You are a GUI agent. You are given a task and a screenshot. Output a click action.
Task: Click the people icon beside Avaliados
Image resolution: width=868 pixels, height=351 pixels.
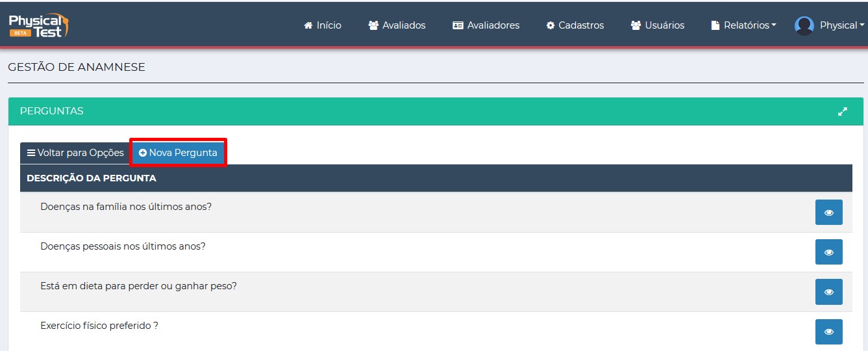click(x=373, y=25)
